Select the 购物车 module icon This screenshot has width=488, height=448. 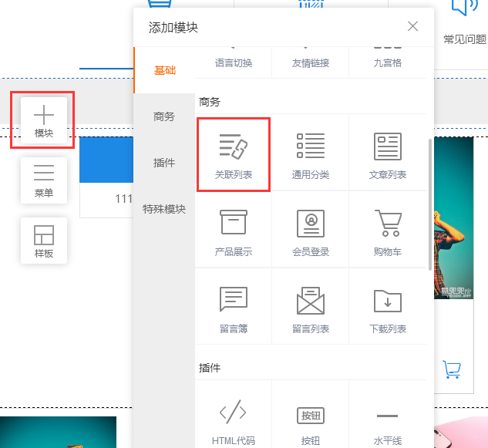click(x=388, y=230)
